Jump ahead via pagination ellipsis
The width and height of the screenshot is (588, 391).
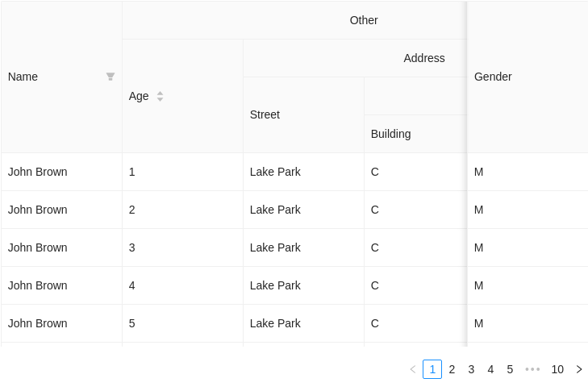click(532, 369)
